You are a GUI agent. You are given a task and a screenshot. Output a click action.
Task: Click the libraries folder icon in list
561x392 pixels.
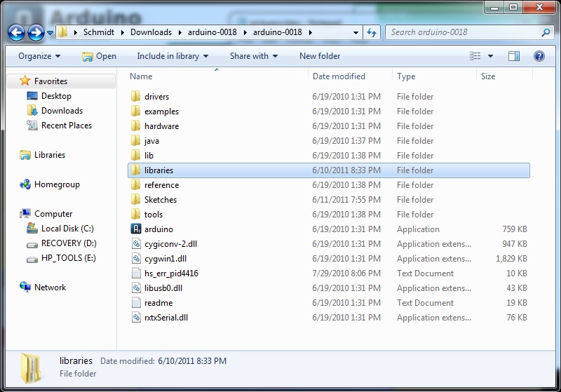tap(135, 170)
